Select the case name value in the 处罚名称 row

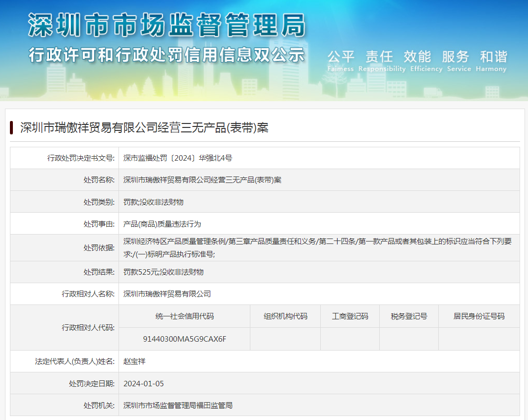pyautogui.click(x=202, y=180)
